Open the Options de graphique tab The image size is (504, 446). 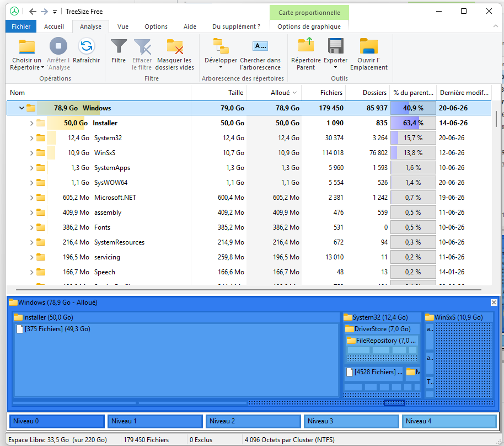pos(309,26)
